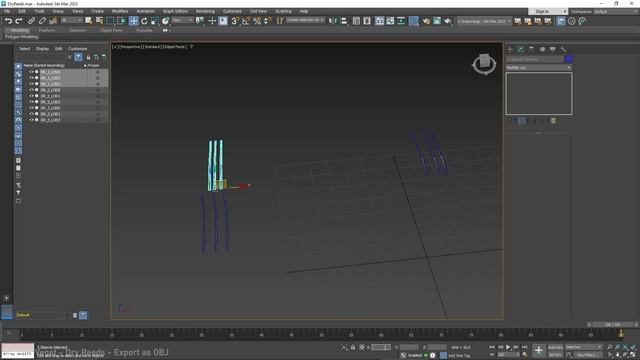640x360 pixels.
Task: Open the object color swatch
Action: tap(568, 59)
